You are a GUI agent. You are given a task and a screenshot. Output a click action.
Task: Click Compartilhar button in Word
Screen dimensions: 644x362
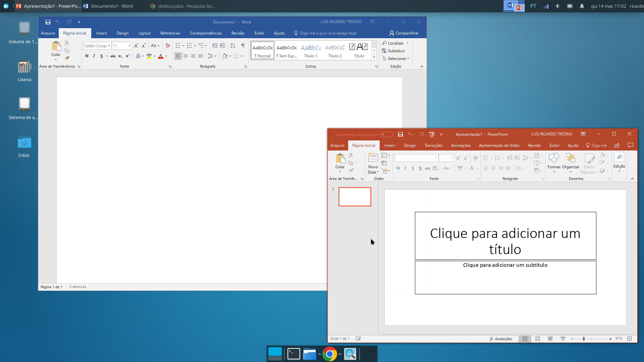pyautogui.click(x=404, y=33)
